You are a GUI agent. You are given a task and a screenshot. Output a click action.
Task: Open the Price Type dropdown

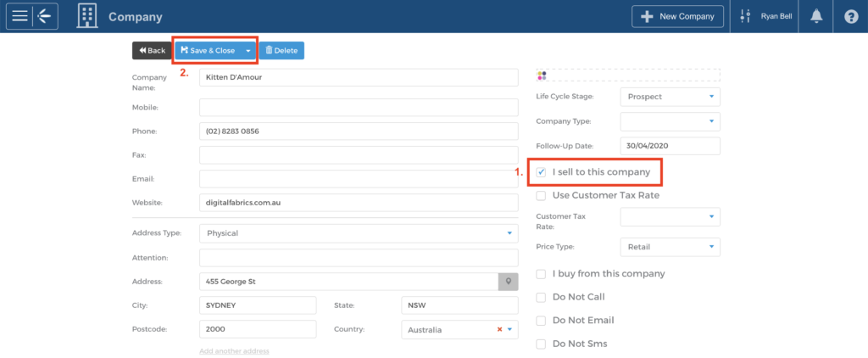pos(670,247)
